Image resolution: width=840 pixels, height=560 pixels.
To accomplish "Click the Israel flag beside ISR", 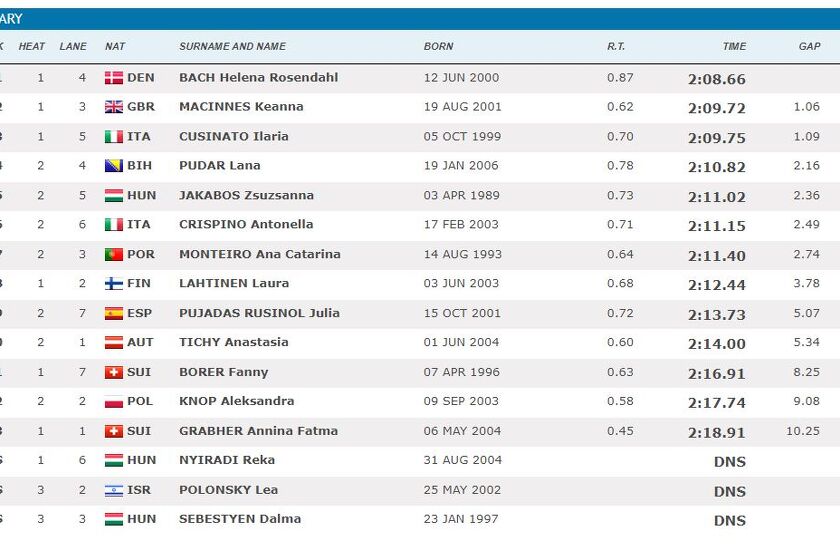I will (114, 490).
